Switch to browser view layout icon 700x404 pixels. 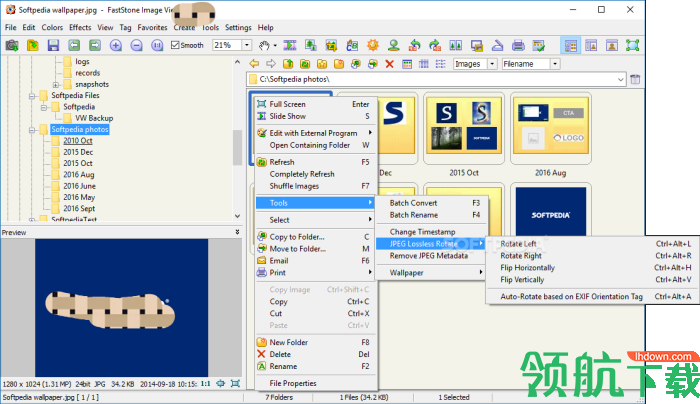point(571,45)
